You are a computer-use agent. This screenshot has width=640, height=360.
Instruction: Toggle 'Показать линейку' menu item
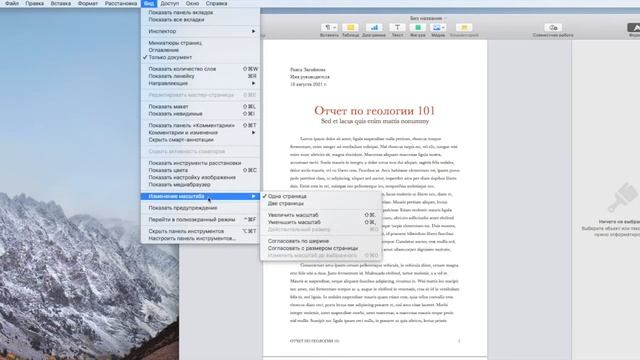[200, 76]
